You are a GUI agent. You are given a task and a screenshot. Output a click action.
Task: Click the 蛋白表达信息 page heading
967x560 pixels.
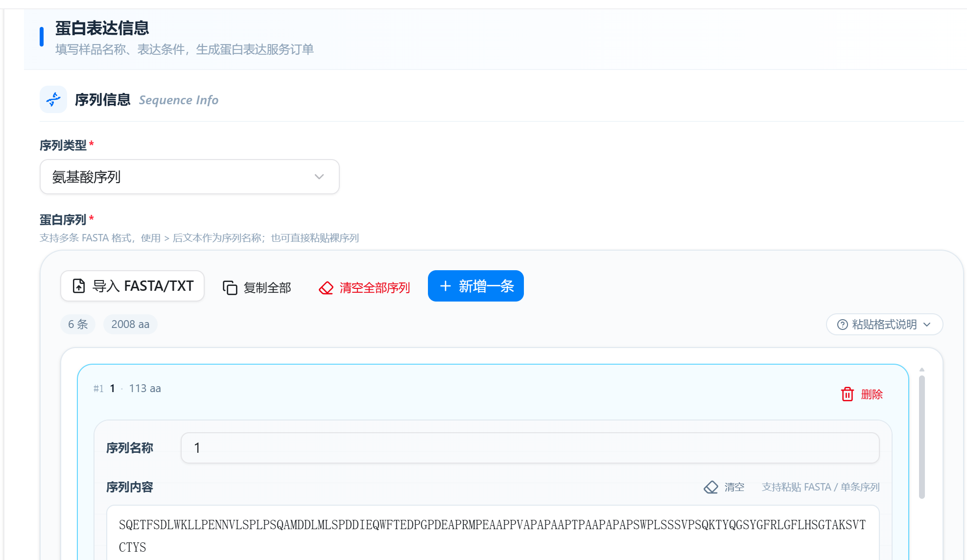click(102, 28)
